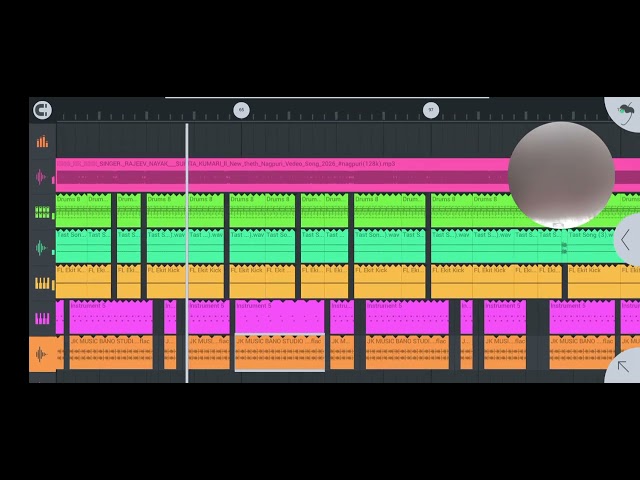This screenshot has height=480, width=640.
Task: Select the magenta piano keys Instrument 5 track icon
Action: (42, 318)
